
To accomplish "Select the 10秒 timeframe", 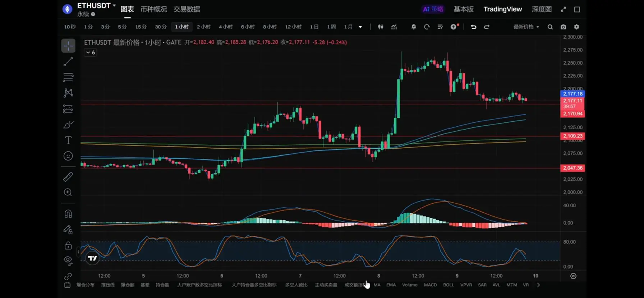I will [x=70, y=27].
